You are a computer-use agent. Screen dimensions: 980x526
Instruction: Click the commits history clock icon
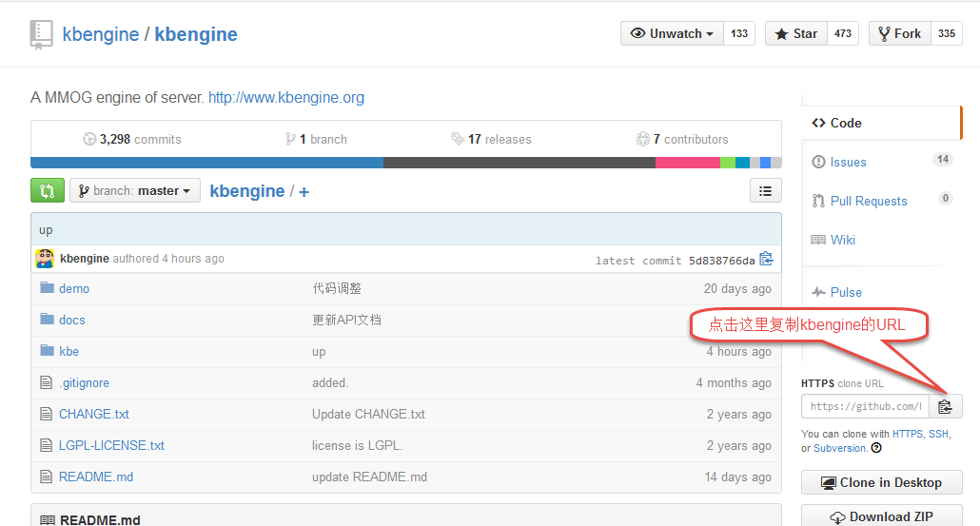89,139
